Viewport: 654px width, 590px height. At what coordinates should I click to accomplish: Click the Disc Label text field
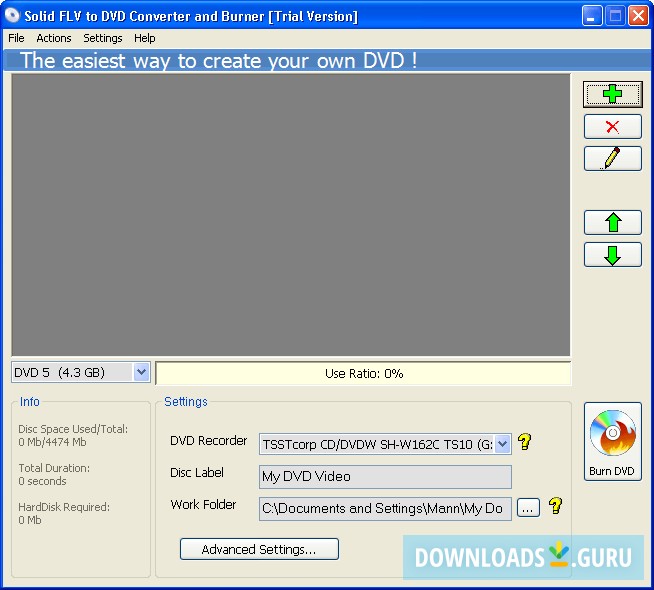(x=385, y=477)
